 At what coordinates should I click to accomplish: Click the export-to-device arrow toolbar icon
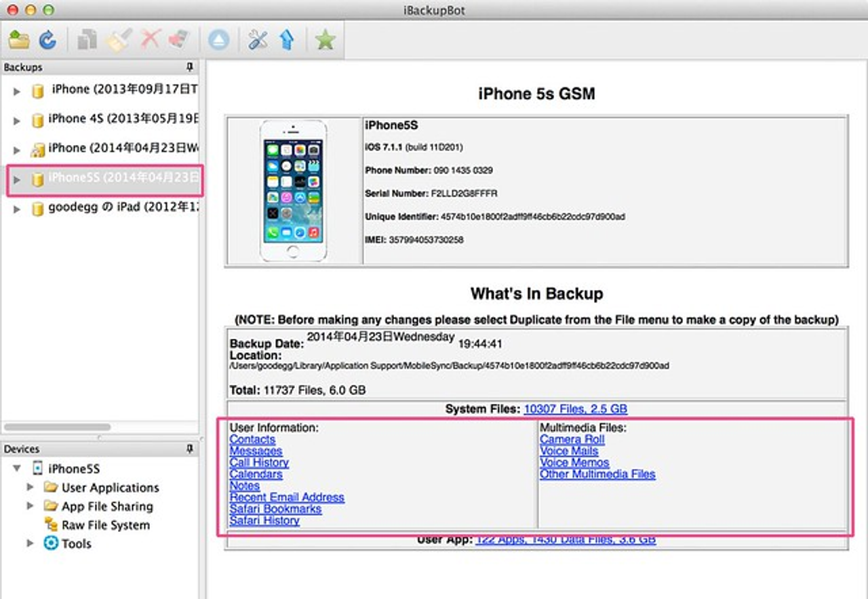point(179,39)
